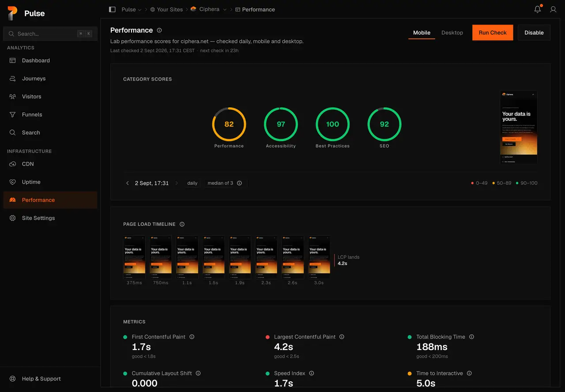Click the Best Practices score gauge showing 100
565x392 pixels.
333,124
